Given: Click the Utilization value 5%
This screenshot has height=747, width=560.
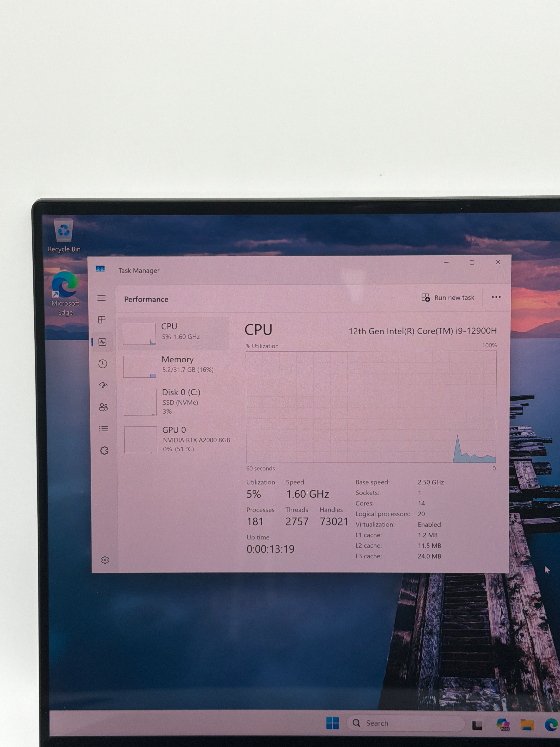Looking at the screenshot, I should click(x=254, y=494).
